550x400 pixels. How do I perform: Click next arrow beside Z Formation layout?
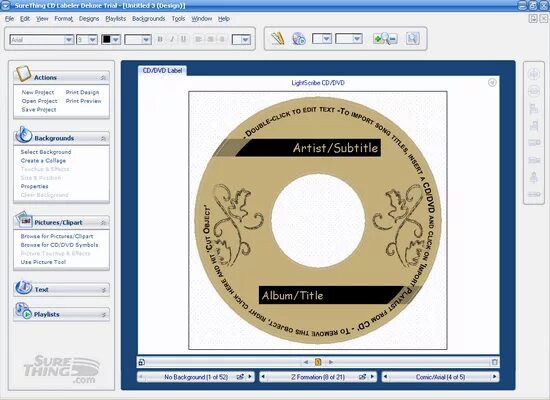[x=372, y=377]
